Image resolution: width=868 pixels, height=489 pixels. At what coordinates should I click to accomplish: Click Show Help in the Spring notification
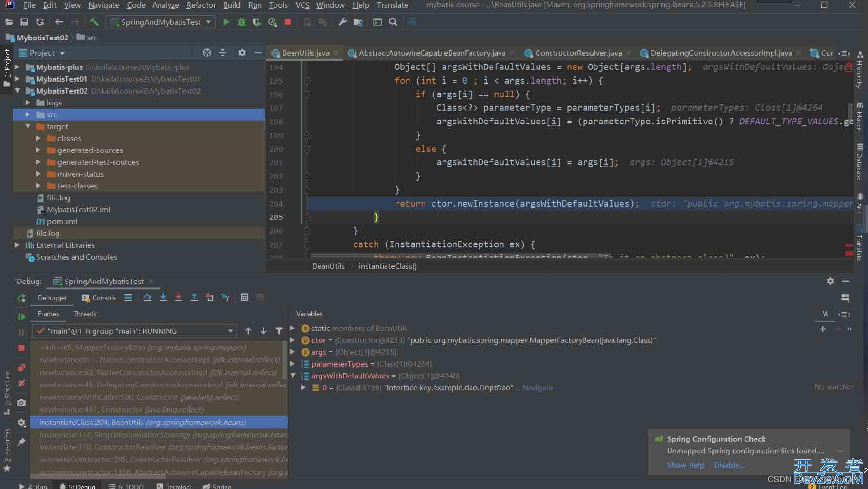point(685,465)
